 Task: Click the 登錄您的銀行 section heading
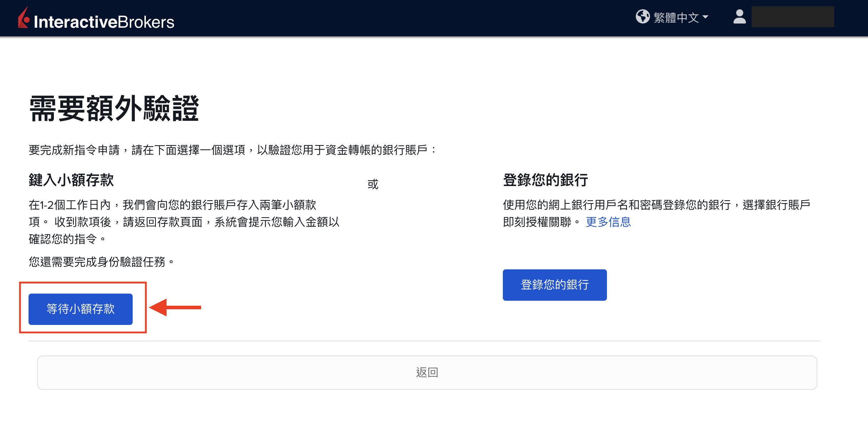pyautogui.click(x=545, y=180)
